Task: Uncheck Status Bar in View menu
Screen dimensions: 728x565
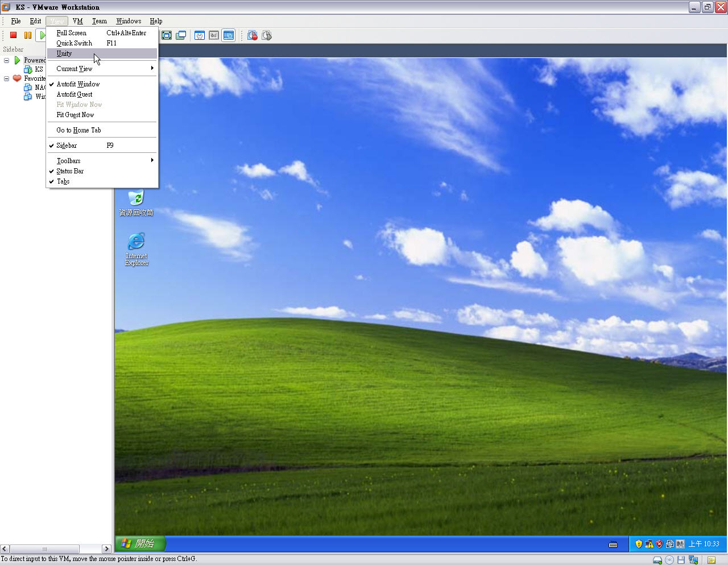Action: click(x=101, y=171)
